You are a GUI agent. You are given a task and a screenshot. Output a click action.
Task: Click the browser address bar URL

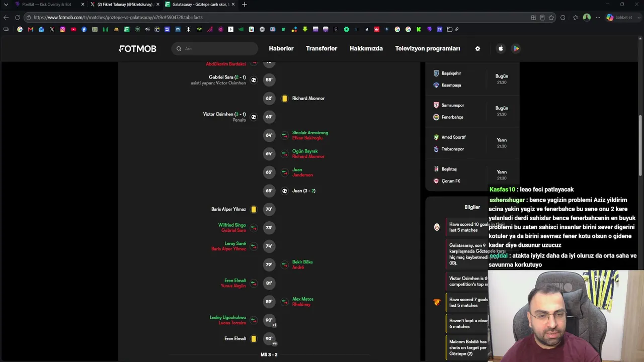click(x=118, y=18)
